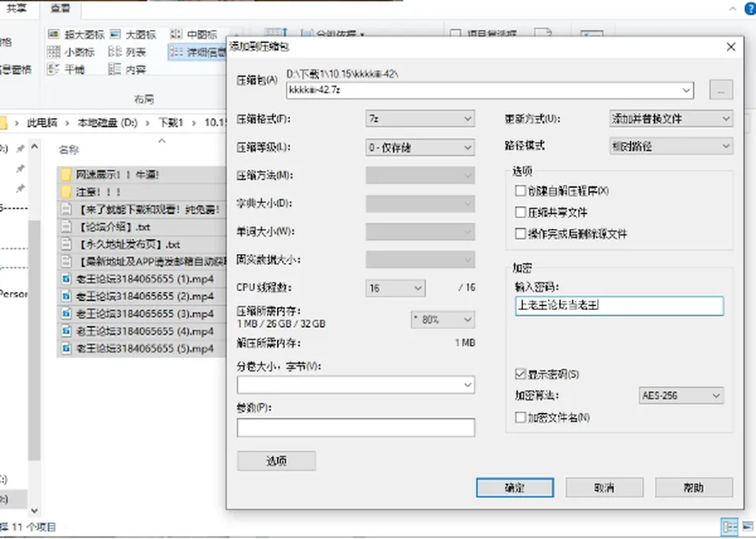Select 老王论坛3184065655 (1).mp4 file icon
The height and width of the screenshot is (539, 756).
coord(66,279)
